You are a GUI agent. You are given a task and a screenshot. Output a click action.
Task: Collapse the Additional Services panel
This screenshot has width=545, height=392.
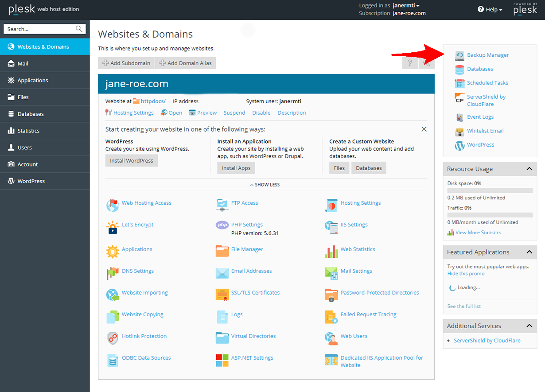[529, 326]
